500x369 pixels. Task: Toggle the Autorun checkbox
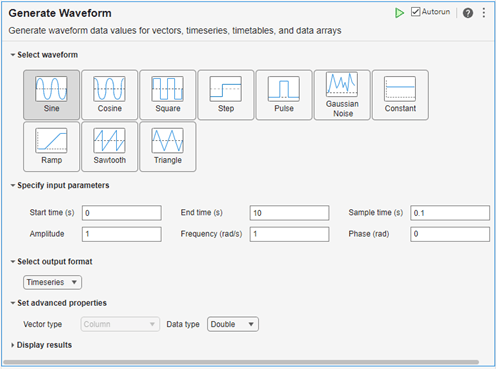[415, 12]
